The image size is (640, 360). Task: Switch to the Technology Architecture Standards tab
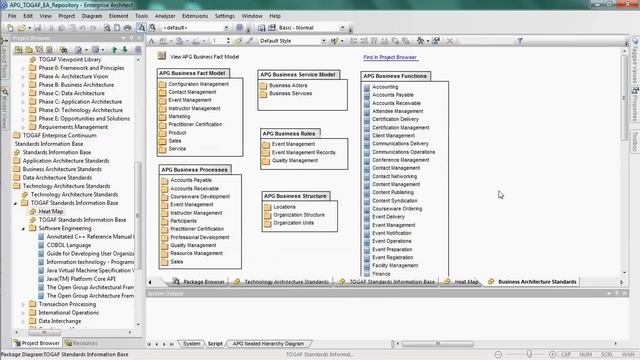point(282,282)
